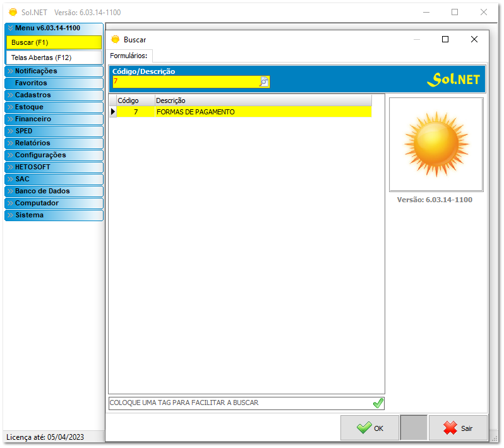Screen dimensions: 504x448
Task: Select Buscar (F1) menu item
Action: [54, 42]
